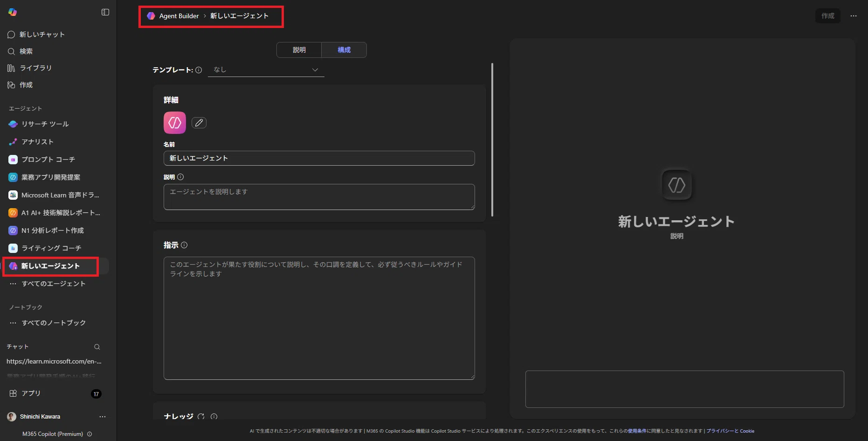
Task: Open the 作成 item in the sidebar
Action: (20, 85)
